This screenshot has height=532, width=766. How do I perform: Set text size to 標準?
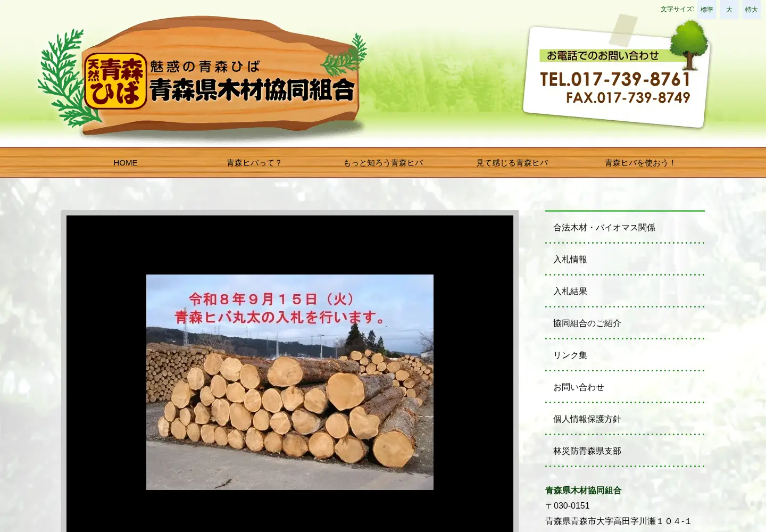coord(707,10)
